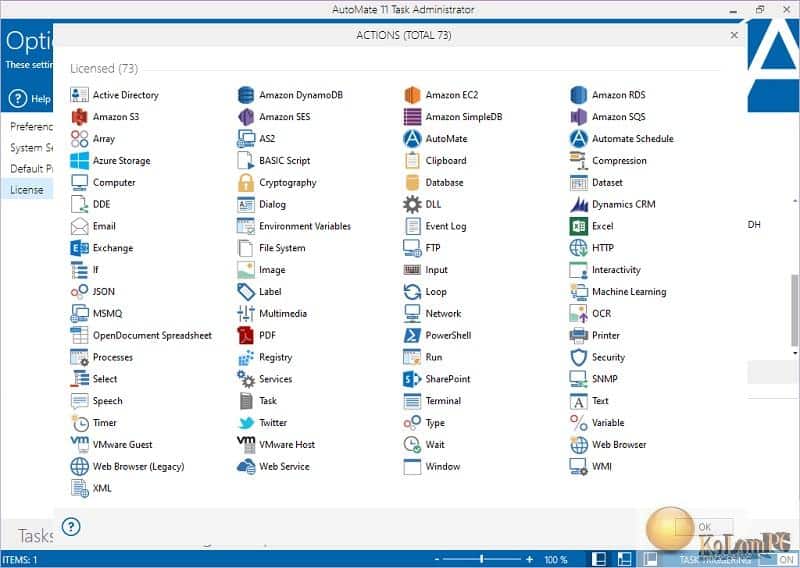Click the Amazon RDS icon
This screenshot has width=800, height=568.
pyautogui.click(x=579, y=95)
